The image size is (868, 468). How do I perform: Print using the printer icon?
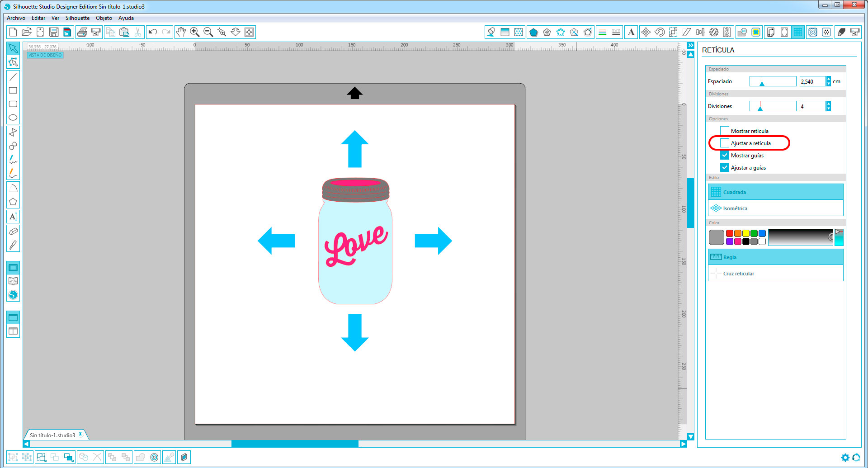pyautogui.click(x=82, y=32)
